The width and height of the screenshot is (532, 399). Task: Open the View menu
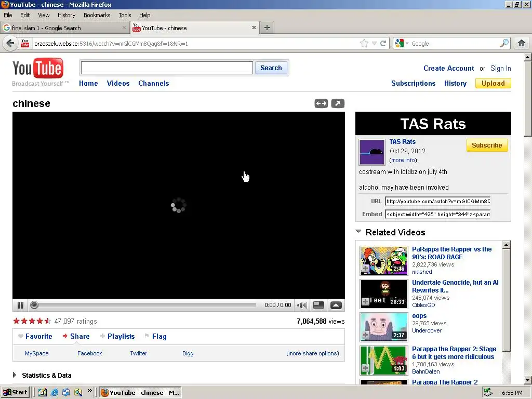pos(44,15)
